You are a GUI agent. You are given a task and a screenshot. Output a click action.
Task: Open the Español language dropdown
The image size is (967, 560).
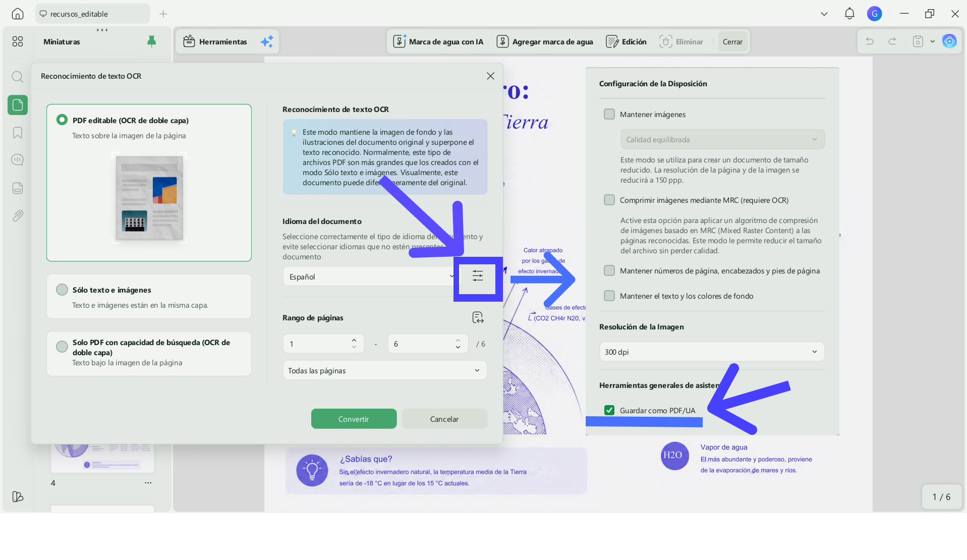pos(372,276)
